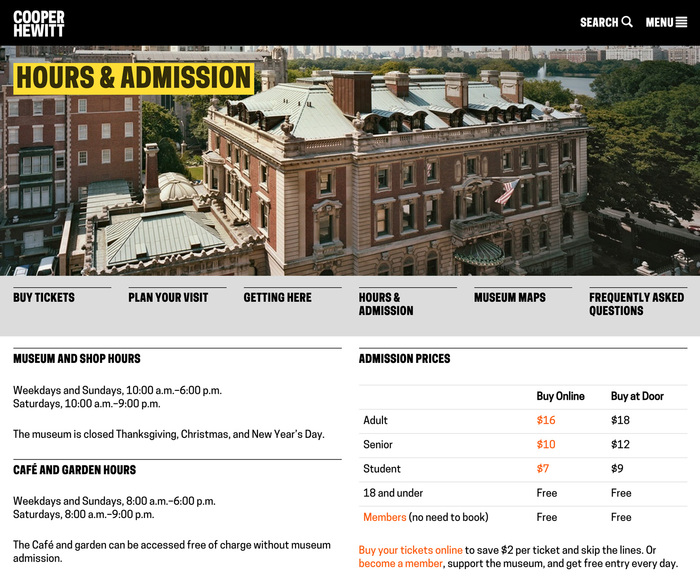
Task: Open the hamburger menu icon
Action: [x=681, y=22]
